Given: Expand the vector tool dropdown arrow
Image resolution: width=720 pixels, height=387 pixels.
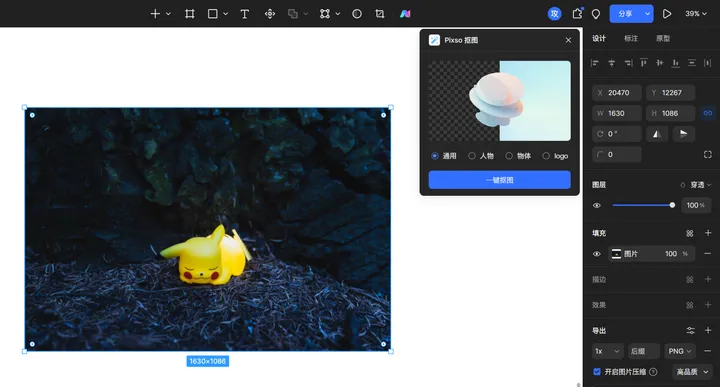Looking at the screenshot, I should coord(338,14).
